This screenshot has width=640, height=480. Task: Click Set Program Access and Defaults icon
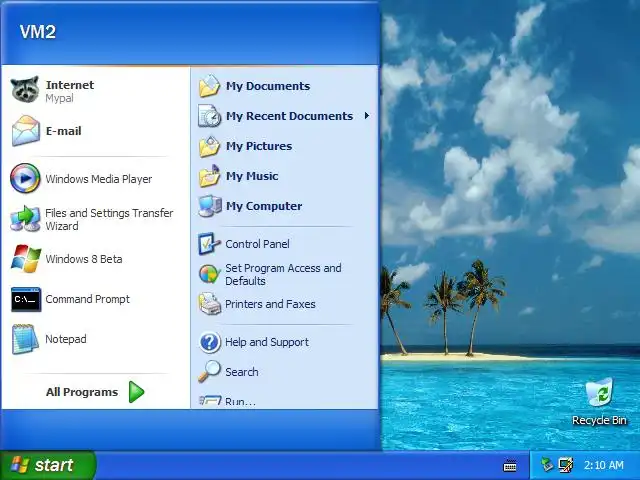[x=209, y=274]
